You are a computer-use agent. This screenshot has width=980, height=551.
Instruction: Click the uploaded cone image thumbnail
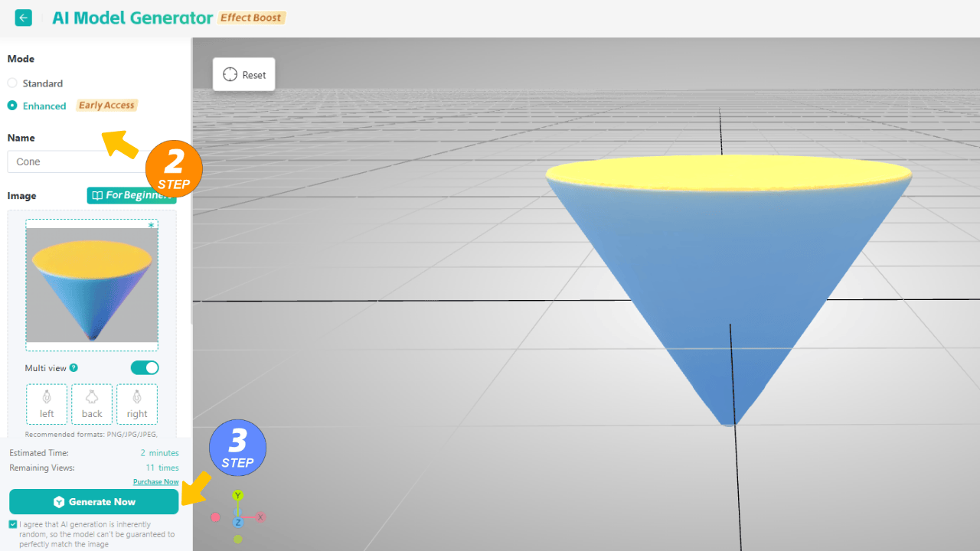(92, 285)
